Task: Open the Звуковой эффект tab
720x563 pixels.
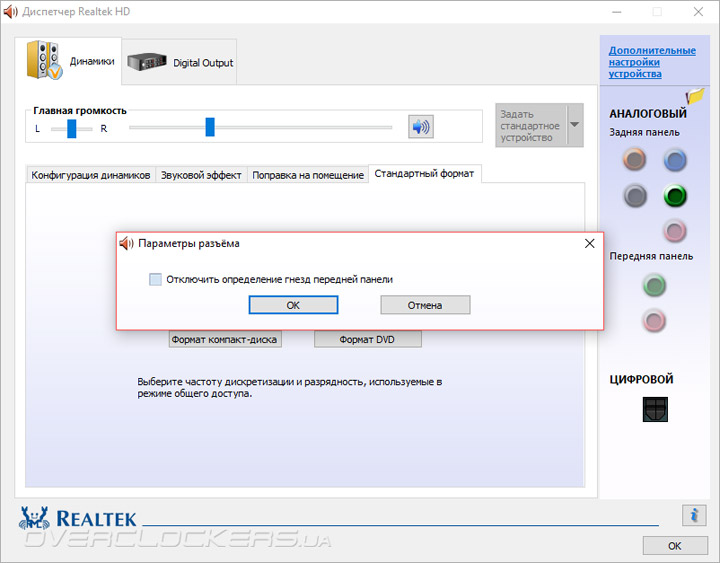Action: coord(201,175)
